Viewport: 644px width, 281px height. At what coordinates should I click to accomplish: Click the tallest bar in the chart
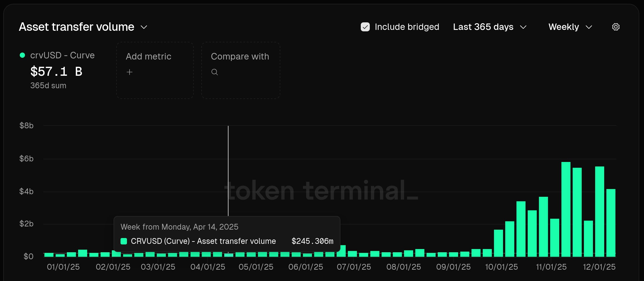[x=566, y=209]
